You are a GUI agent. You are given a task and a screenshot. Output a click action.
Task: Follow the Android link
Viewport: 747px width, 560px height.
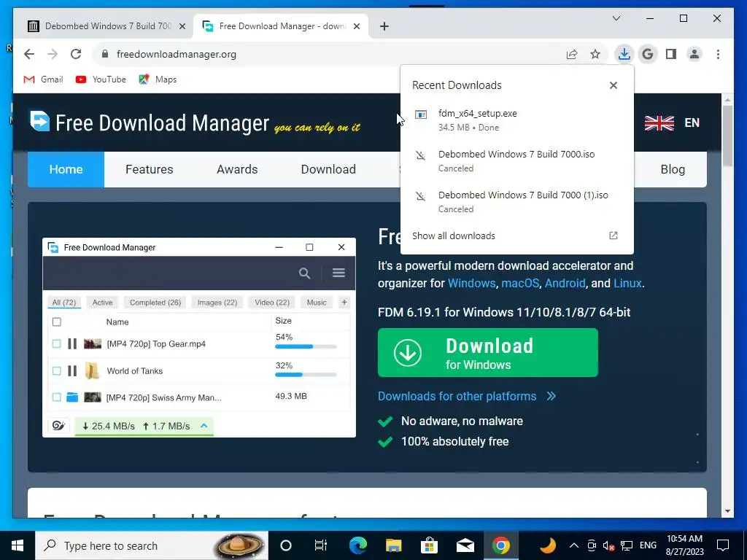[565, 284]
